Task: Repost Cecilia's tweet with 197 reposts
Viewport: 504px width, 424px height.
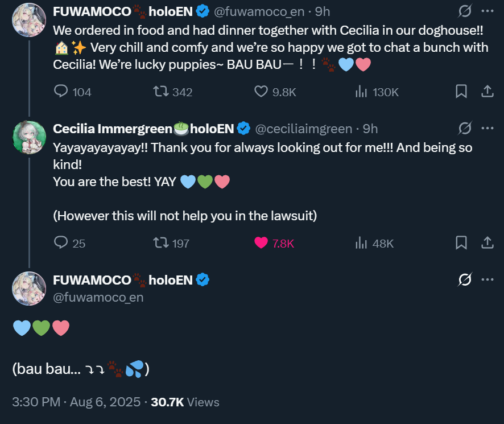Action: [162, 243]
